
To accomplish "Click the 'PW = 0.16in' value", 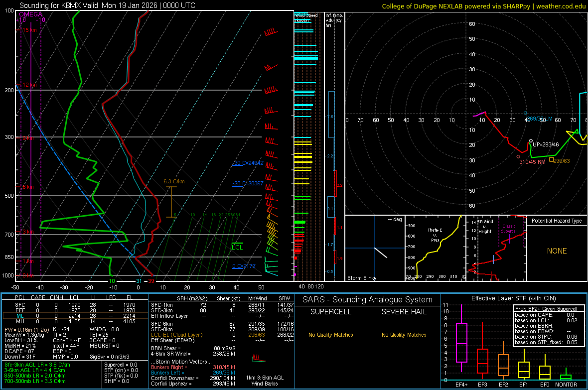I will pos(26,329).
